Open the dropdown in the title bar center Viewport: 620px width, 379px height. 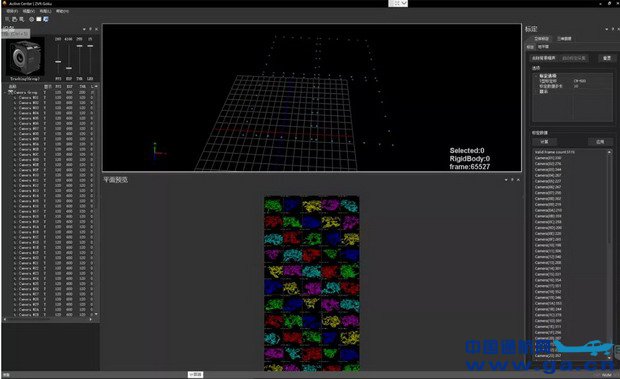(398, 3)
